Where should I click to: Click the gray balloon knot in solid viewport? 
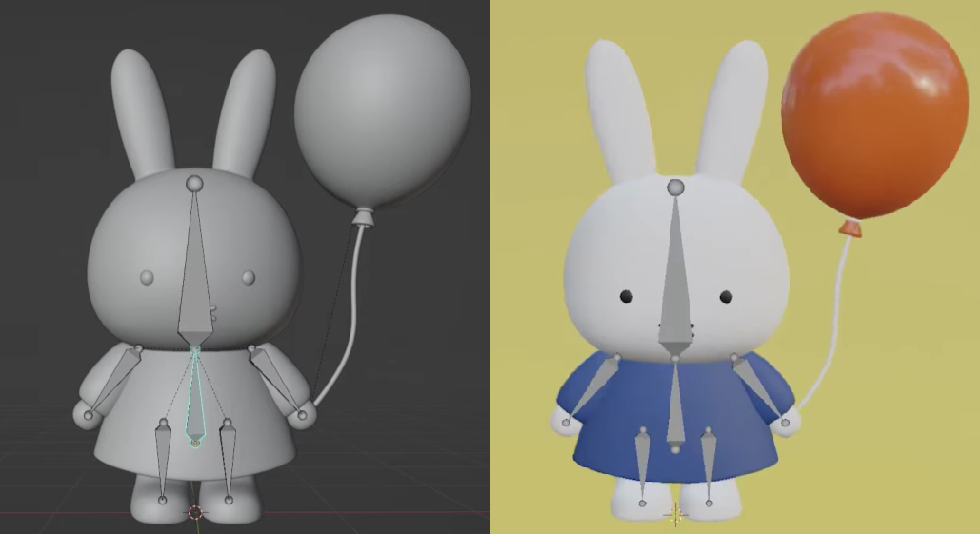pyautogui.click(x=363, y=218)
